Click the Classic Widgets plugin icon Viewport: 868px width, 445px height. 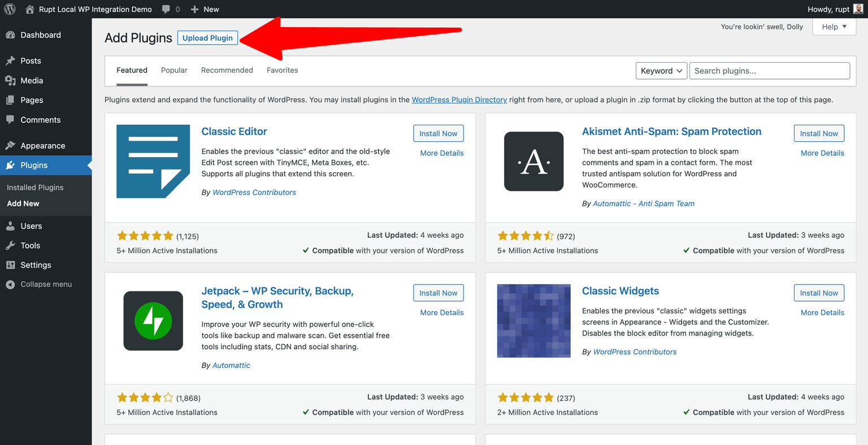tap(533, 321)
